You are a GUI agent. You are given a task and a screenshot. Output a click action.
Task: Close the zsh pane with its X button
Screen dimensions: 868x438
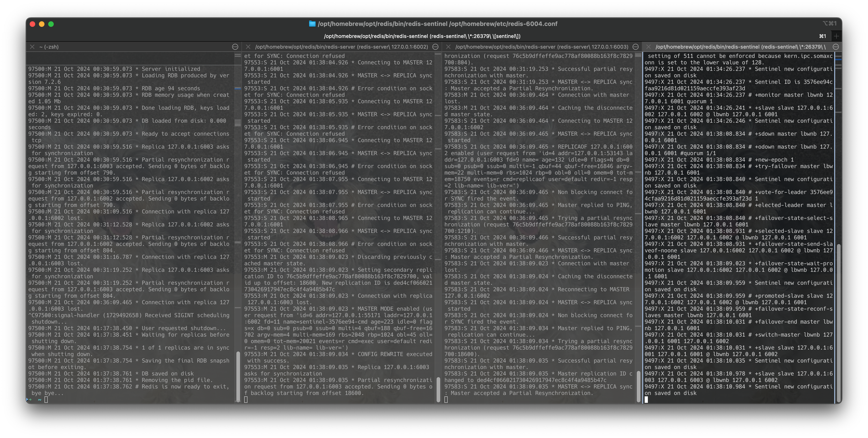coord(32,47)
